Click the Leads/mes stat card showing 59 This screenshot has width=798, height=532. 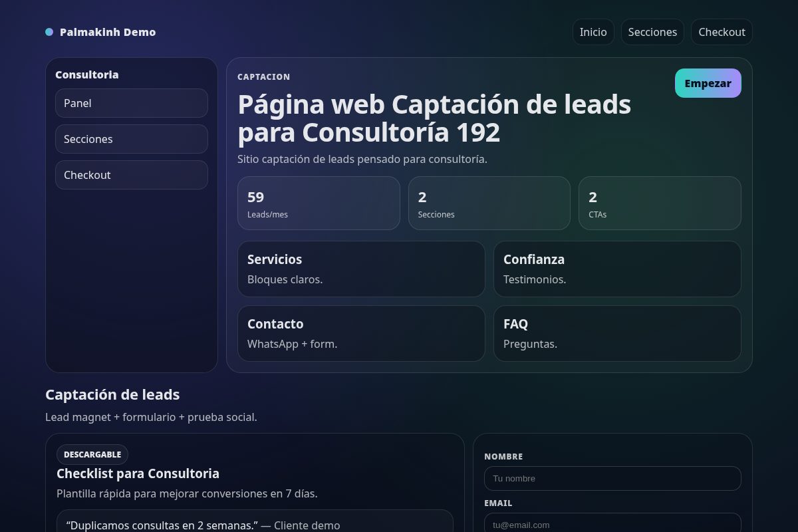click(319, 203)
